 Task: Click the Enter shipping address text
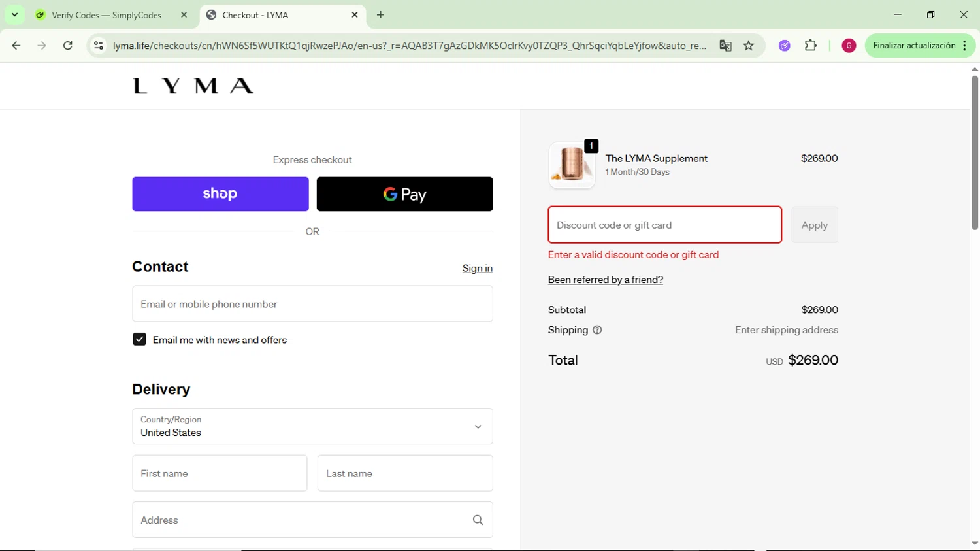pos(787,330)
